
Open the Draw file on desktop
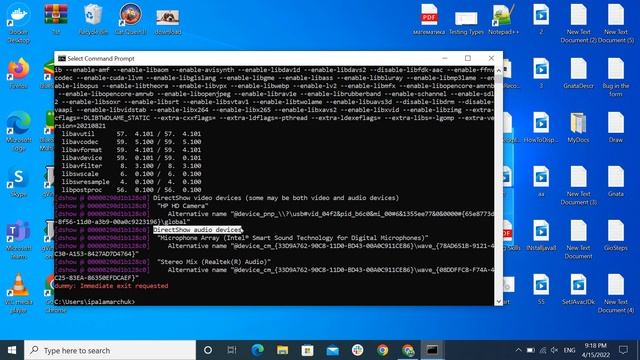(616, 127)
